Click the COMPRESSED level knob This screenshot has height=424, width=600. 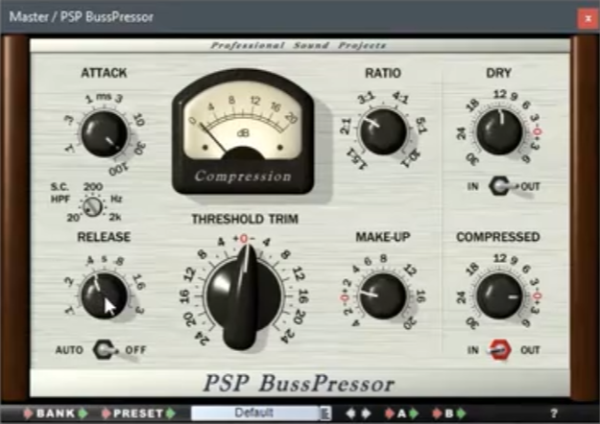pos(499,296)
